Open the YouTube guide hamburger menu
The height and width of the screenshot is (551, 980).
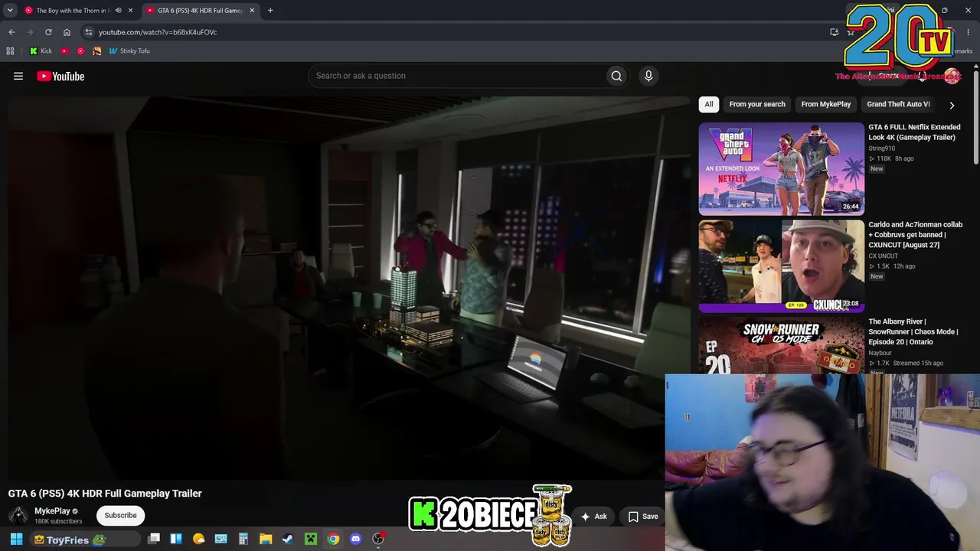[18, 76]
